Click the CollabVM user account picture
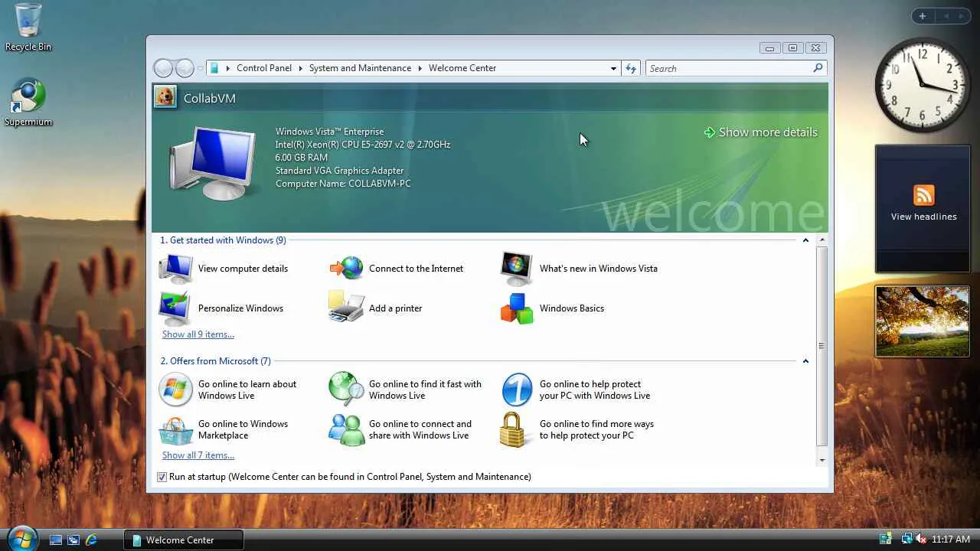This screenshot has width=980, height=551. pos(165,96)
